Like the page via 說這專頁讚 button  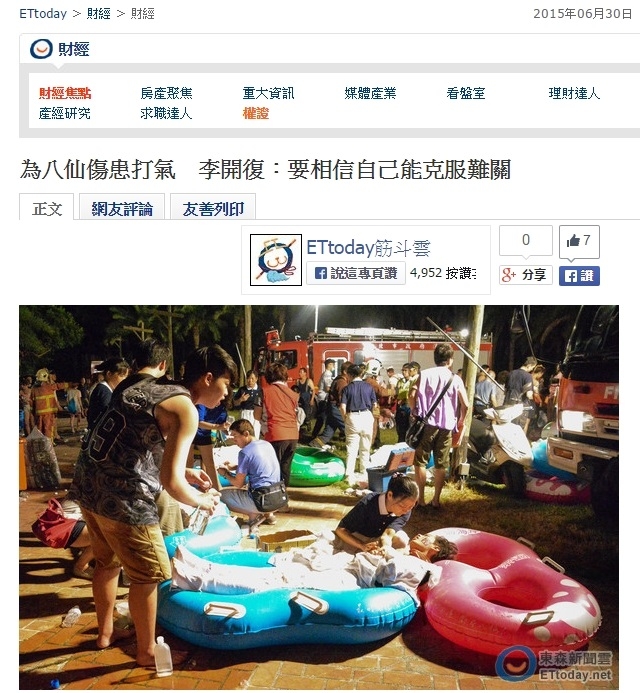(x=356, y=274)
